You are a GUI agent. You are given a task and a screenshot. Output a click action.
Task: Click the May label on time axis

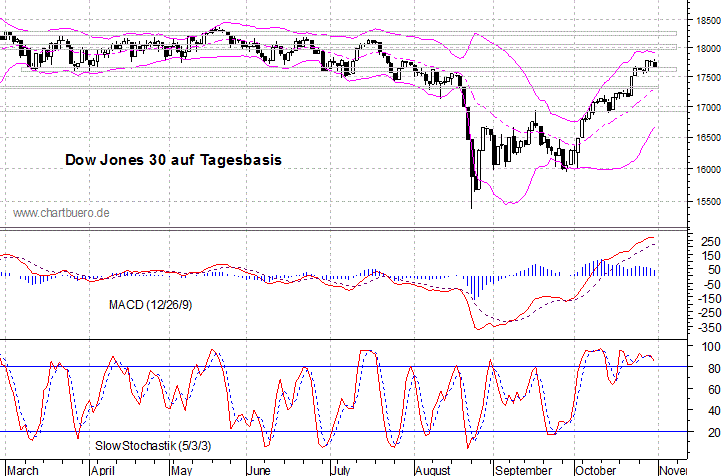point(181,470)
